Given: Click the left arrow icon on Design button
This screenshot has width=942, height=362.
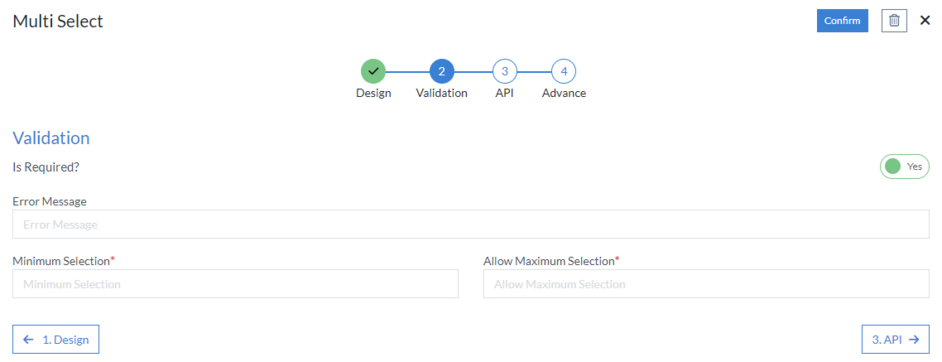Looking at the screenshot, I should 28,339.
